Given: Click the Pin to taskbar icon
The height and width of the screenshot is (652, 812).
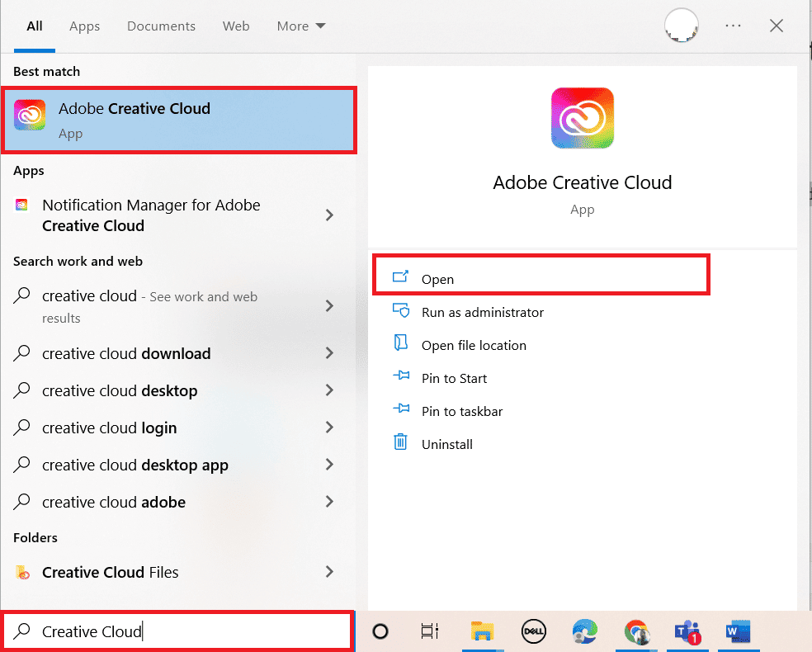Looking at the screenshot, I should coord(400,411).
